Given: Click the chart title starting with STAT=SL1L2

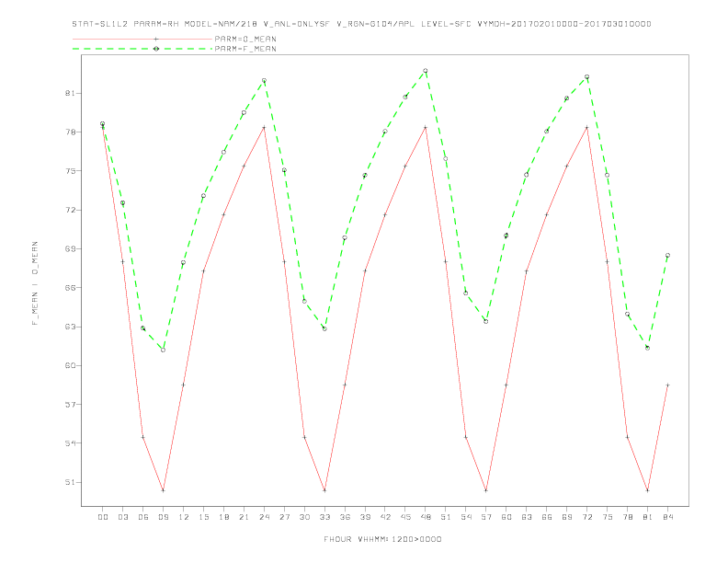Looking at the screenshot, I should pos(361,24).
